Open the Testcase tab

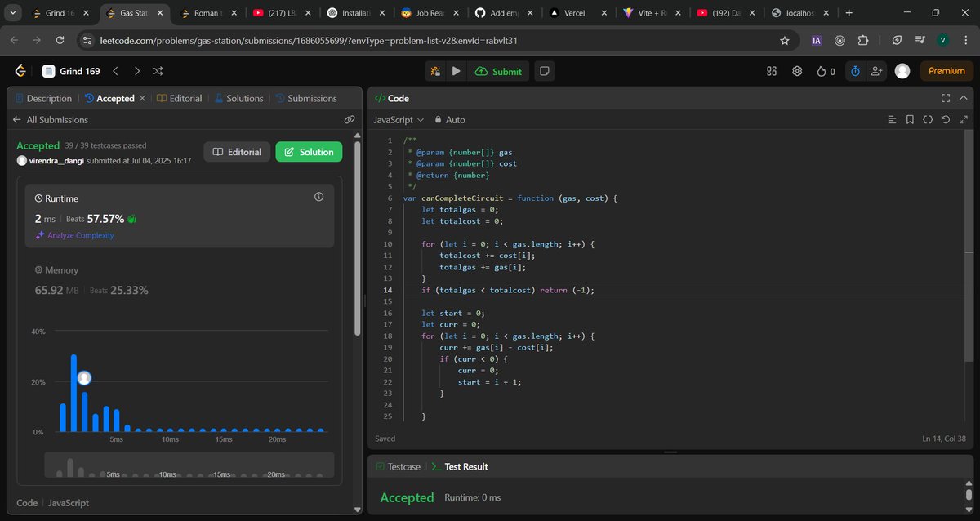pyautogui.click(x=399, y=466)
